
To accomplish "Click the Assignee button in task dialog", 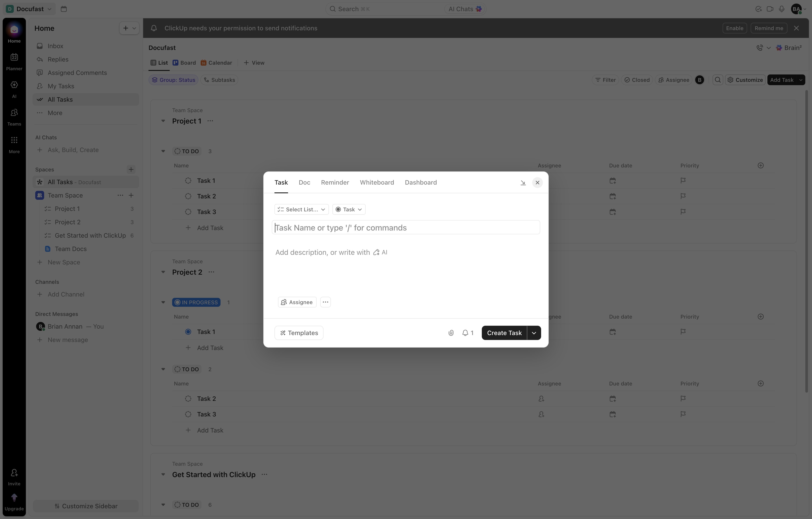I will click(297, 302).
